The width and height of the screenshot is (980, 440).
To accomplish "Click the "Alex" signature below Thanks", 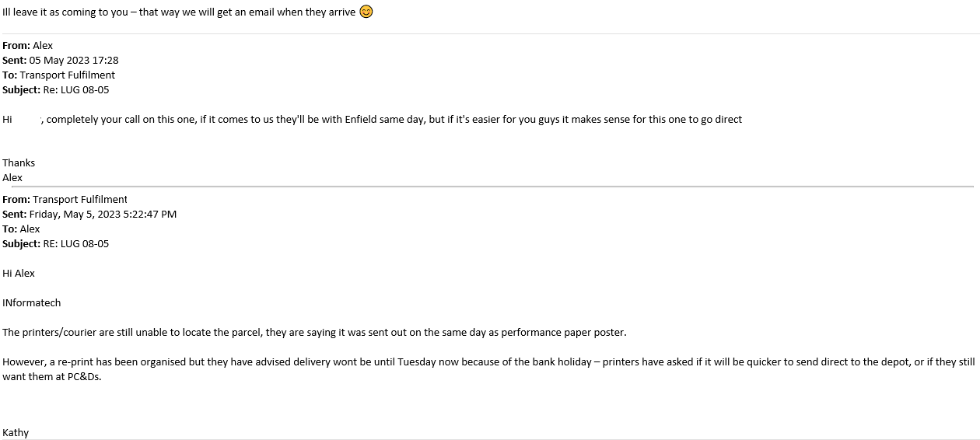I will pyautogui.click(x=12, y=177).
